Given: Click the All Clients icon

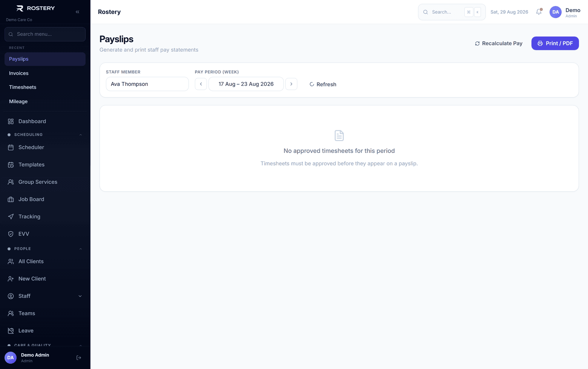Looking at the screenshot, I should coord(11,261).
